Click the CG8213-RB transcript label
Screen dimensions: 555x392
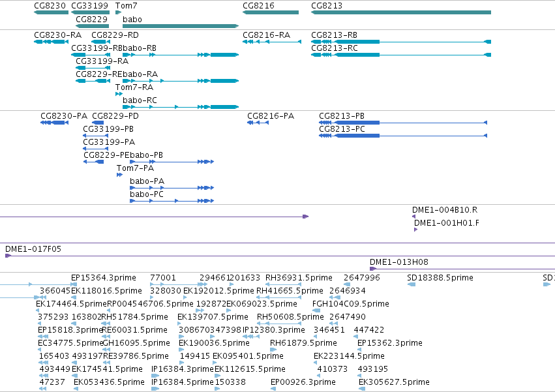click(x=334, y=35)
